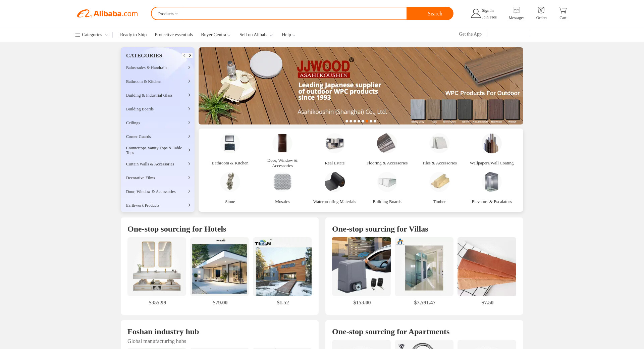644x349 pixels.
Task: Open the Ready to Ship menu
Action: (x=133, y=35)
